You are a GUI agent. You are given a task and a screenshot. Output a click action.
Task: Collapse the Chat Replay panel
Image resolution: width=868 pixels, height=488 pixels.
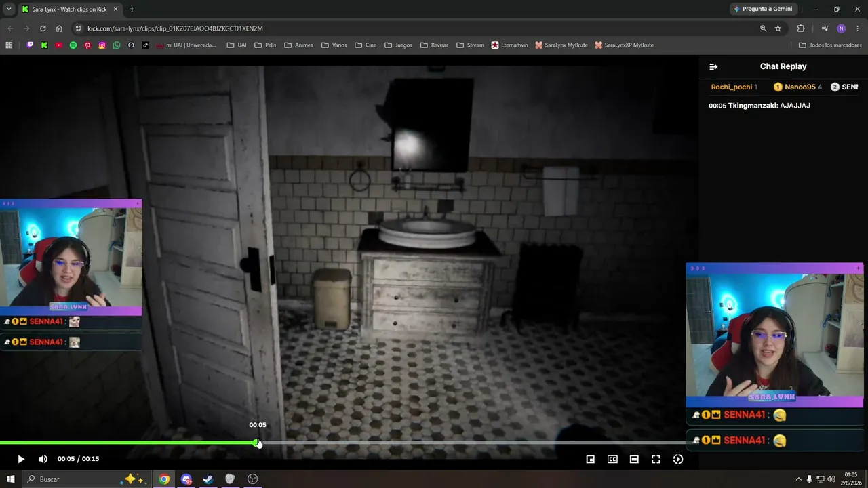click(713, 66)
